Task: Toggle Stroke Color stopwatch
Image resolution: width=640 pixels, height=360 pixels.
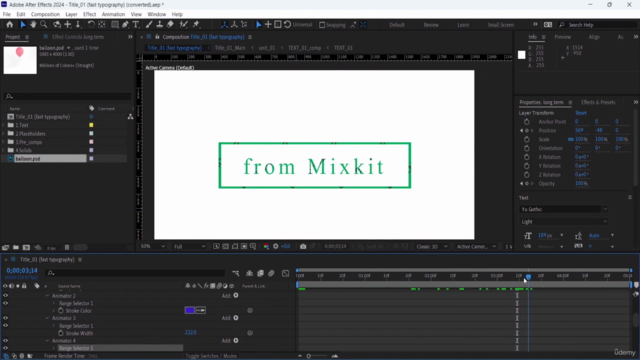Action: coord(61,311)
